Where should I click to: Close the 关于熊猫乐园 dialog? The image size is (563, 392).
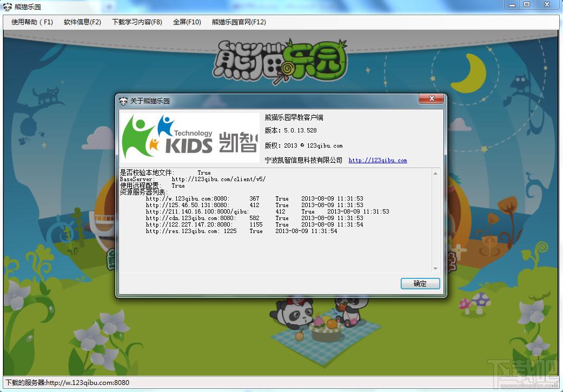432,99
